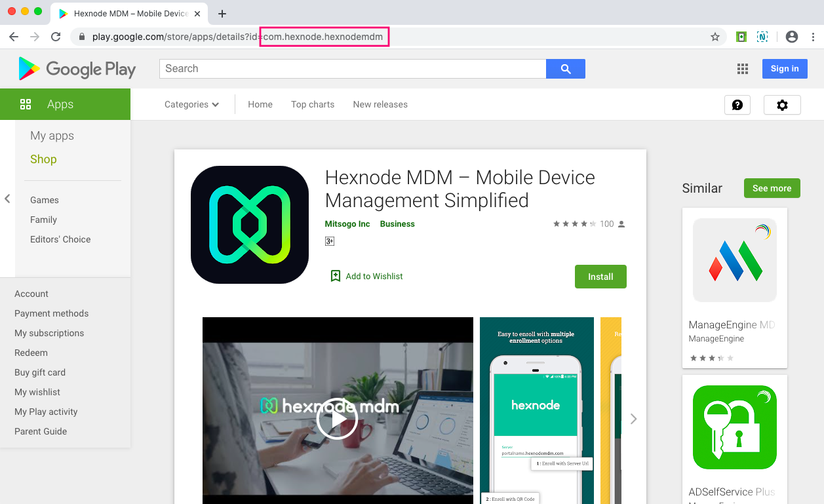Screen dimensions: 824x504
Task: Click the Apps section header
Action: [65, 104]
